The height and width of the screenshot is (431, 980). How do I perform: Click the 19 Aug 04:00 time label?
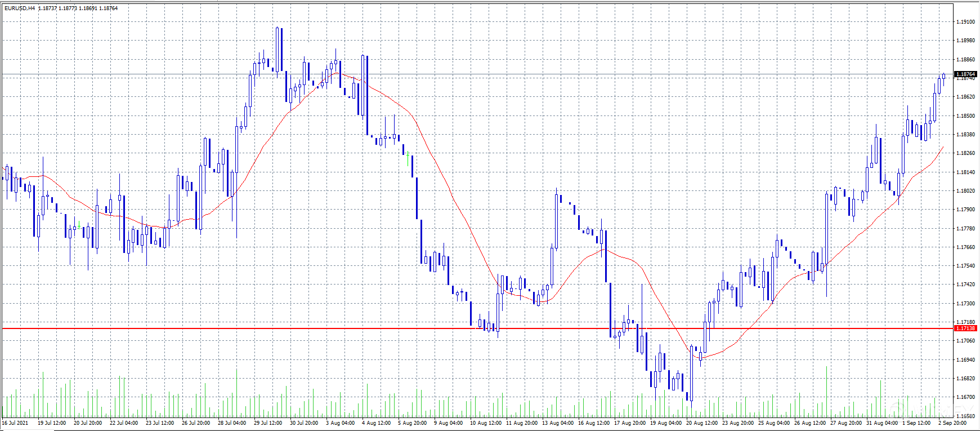(666, 423)
